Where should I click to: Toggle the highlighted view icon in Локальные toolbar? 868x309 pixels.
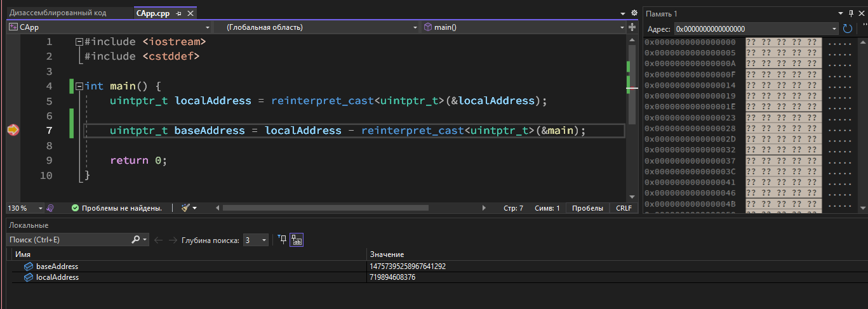[296, 240]
